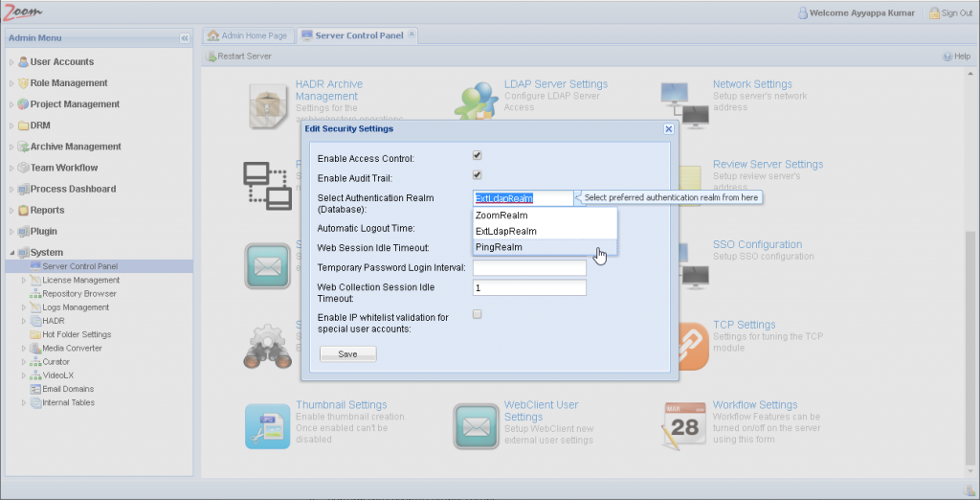Open SSO Configuration link

pos(758,244)
